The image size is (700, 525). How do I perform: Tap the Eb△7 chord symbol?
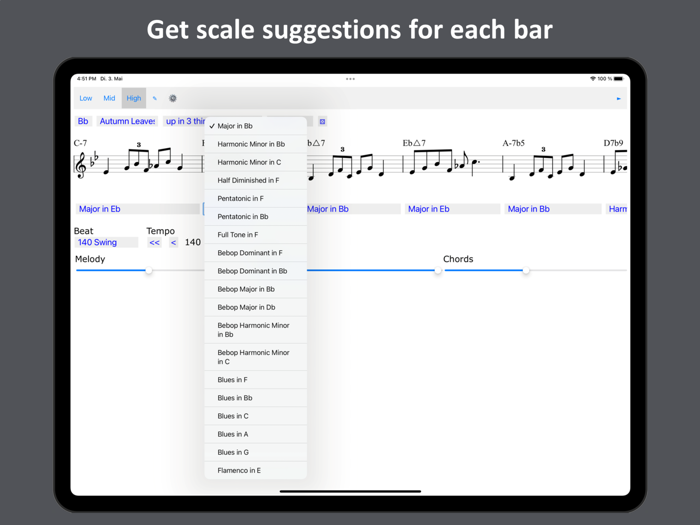(414, 143)
